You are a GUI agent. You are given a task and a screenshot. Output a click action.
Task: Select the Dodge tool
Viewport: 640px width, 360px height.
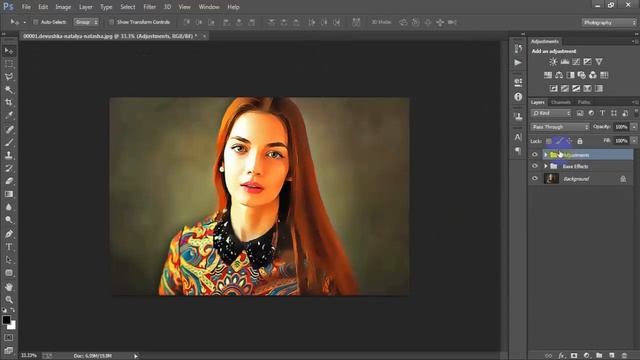9,220
